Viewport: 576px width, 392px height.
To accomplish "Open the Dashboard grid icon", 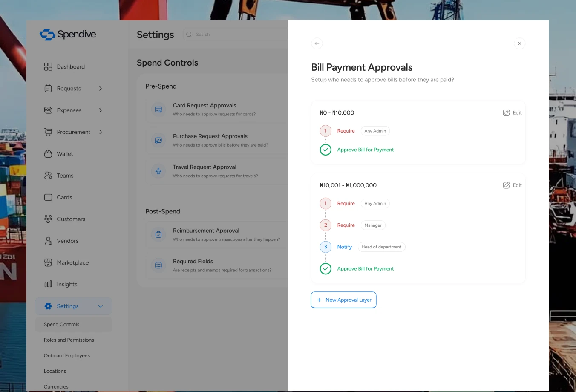I will point(48,67).
